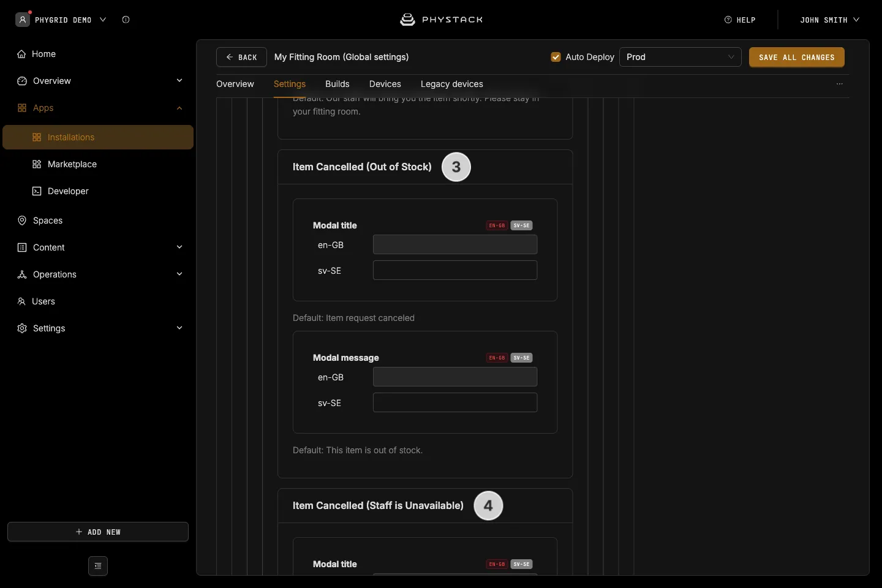Switch to the Overview tab
Screen dimensions: 882x588
[x=235, y=84]
